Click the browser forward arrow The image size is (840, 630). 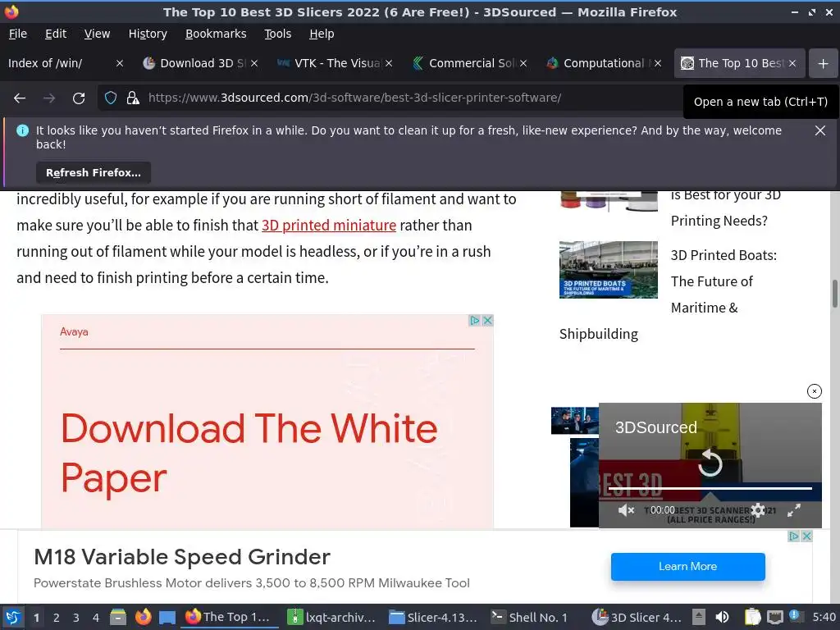click(x=48, y=98)
